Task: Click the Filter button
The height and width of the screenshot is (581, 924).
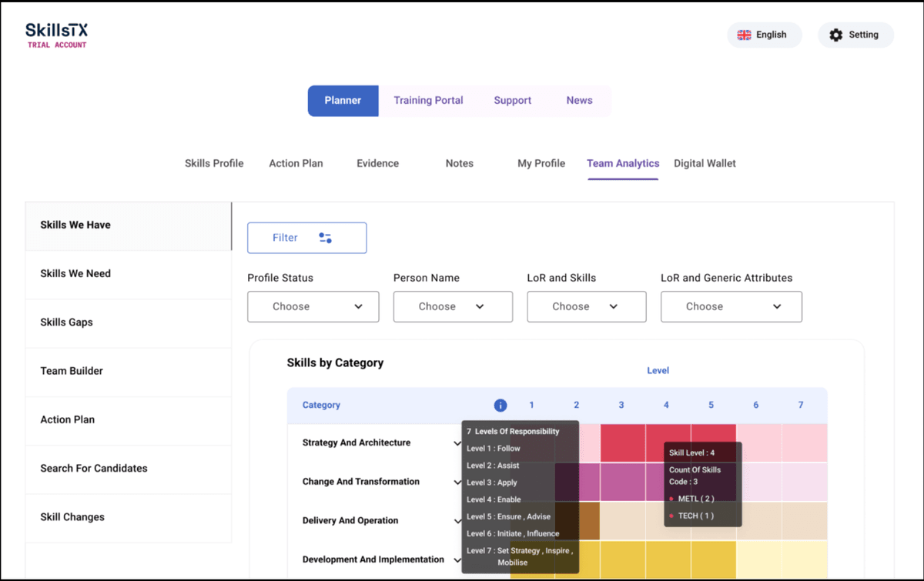Action: 306,238
